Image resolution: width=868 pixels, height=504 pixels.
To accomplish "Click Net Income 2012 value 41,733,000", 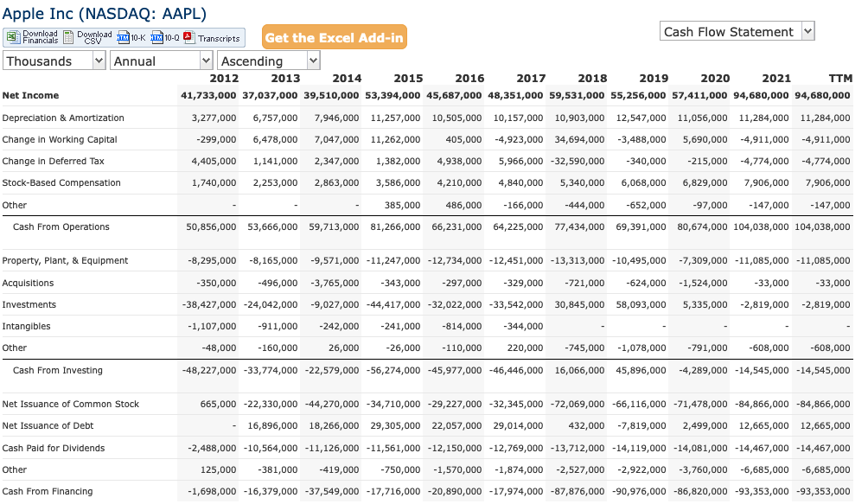I will click(x=208, y=95).
